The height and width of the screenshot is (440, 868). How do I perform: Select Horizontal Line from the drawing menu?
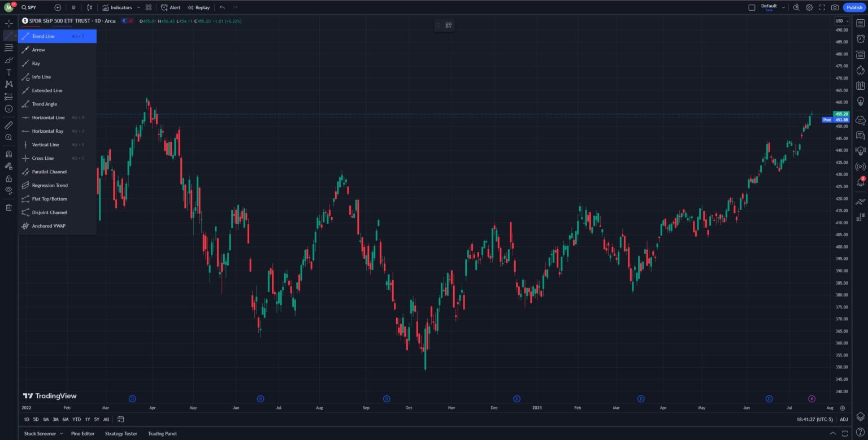pyautogui.click(x=48, y=117)
